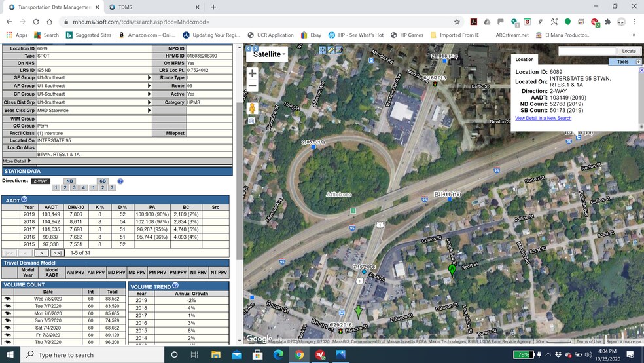Viewport: 644px width, 363px height.
Task: Select the SB direction toggle
Action: 102,181
